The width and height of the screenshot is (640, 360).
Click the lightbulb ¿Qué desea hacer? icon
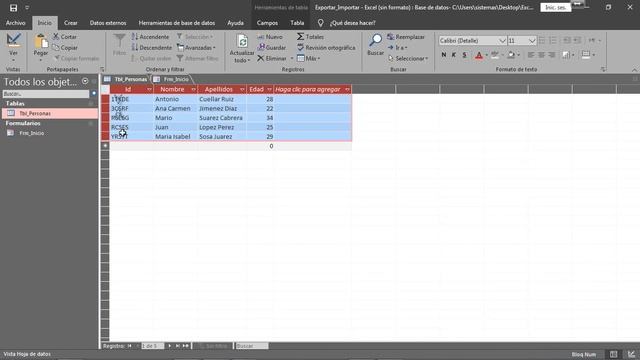click(321, 23)
